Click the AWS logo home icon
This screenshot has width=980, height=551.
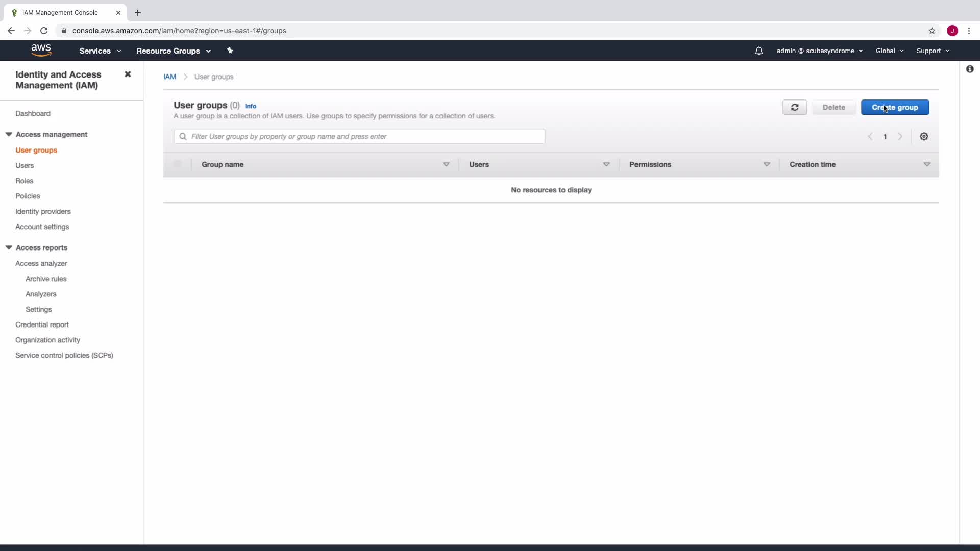pyautogui.click(x=41, y=50)
